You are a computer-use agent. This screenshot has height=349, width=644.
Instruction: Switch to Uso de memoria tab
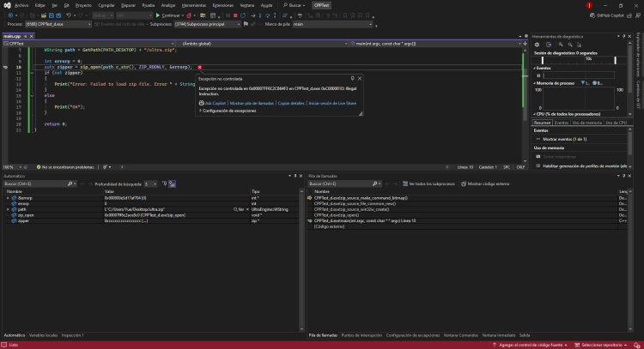[588, 123]
